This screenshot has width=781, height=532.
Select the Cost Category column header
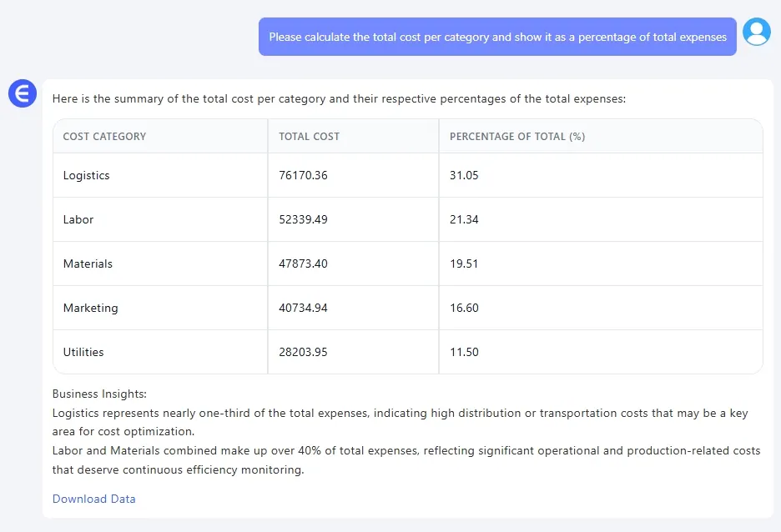pyautogui.click(x=104, y=137)
